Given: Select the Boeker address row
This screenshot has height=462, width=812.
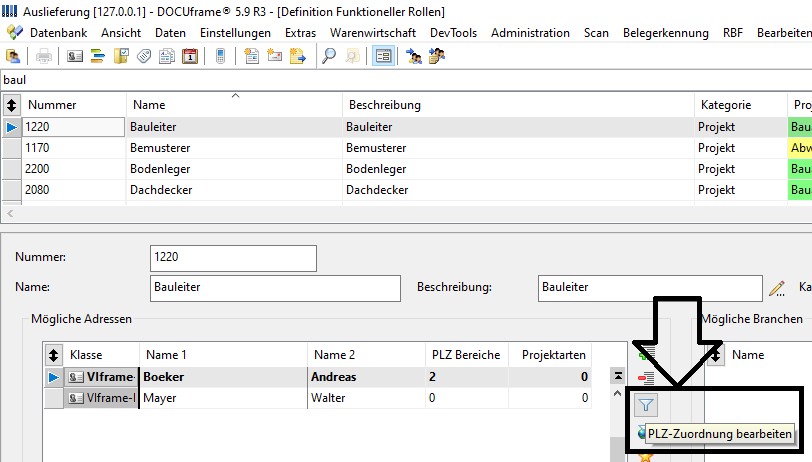Looking at the screenshot, I should (317, 377).
